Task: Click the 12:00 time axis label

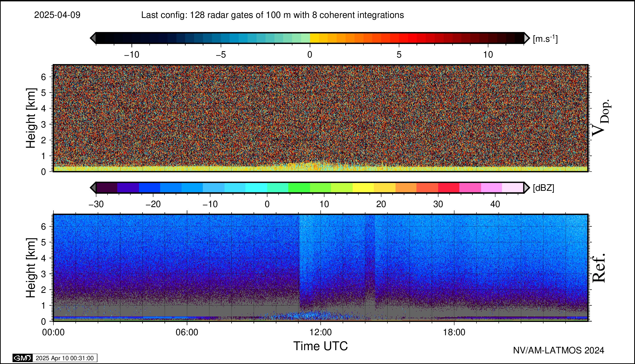Action: 321,332
